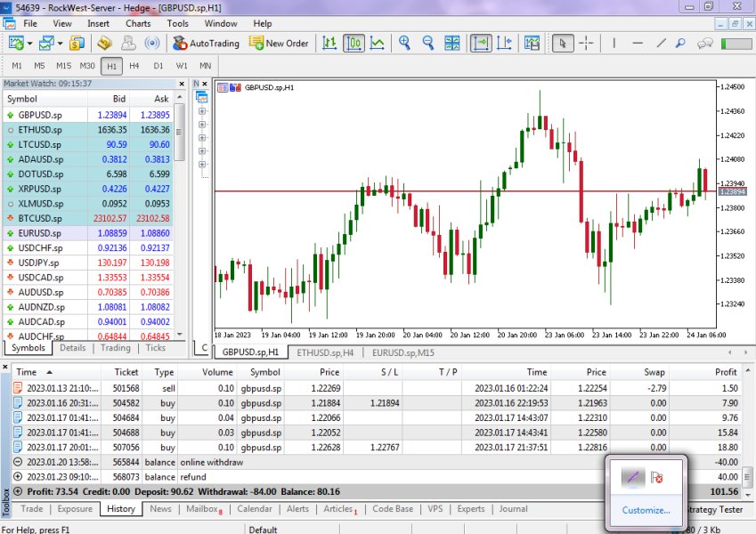This screenshot has width=756, height=534.
Task: Switch timeframe to H4
Action: pyautogui.click(x=134, y=66)
